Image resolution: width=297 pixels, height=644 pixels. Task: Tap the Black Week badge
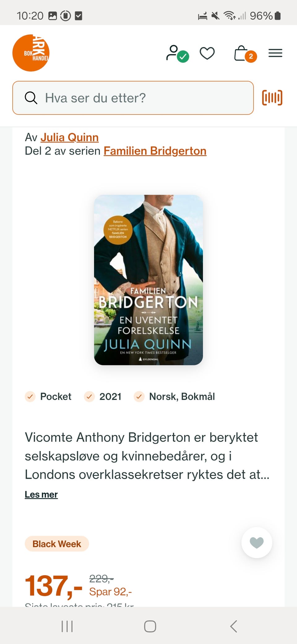57,544
